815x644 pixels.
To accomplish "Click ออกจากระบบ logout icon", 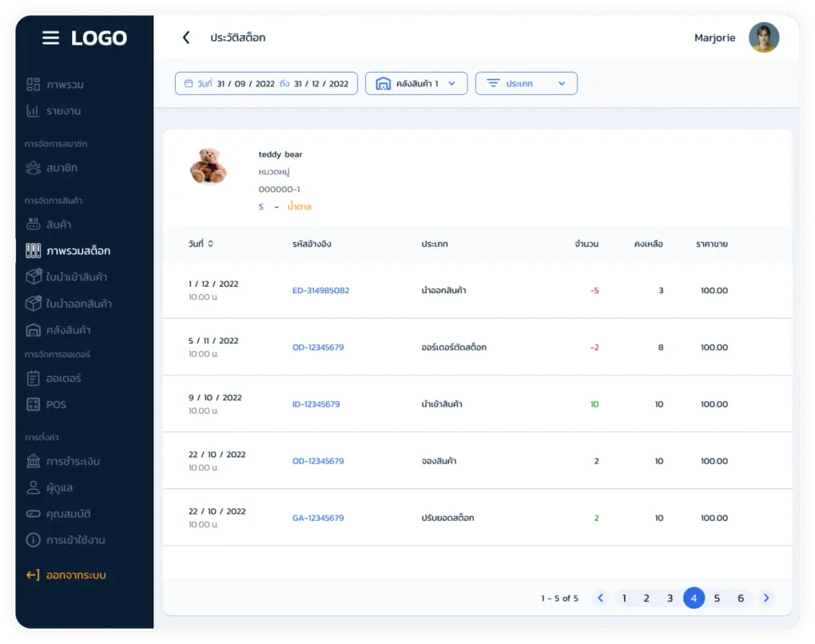I will click(x=33, y=574).
